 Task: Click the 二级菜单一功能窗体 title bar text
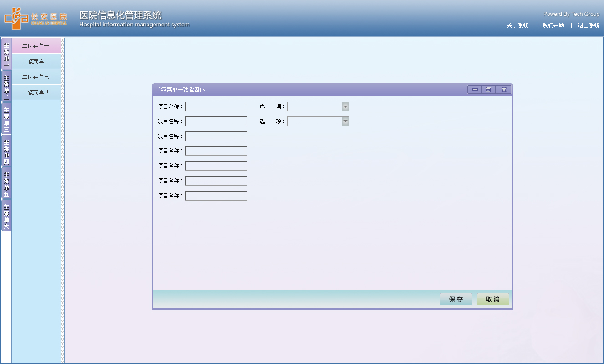pyautogui.click(x=180, y=90)
